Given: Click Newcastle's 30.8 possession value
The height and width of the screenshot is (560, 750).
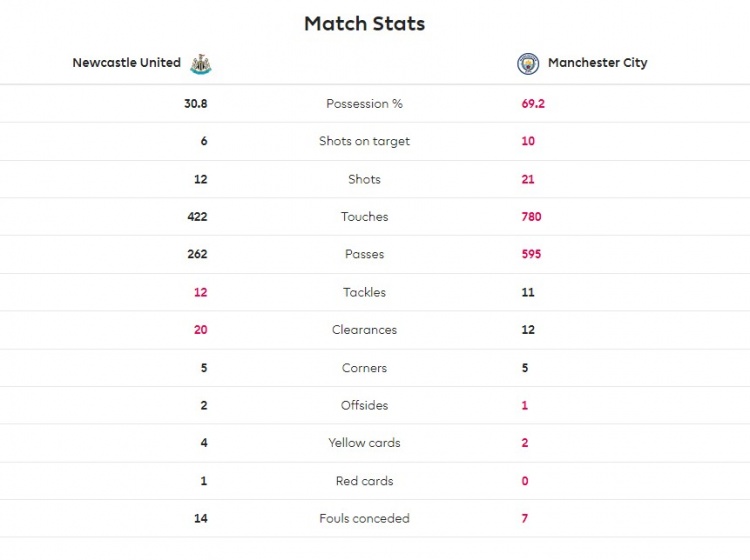Looking at the screenshot, I should click(196, 104).
